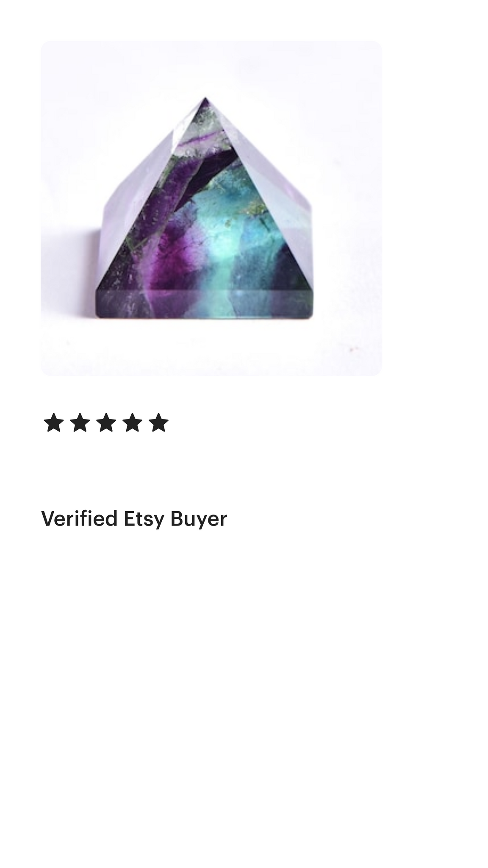Click the fifth rating star
This screenshot has height=868, width=488.
[159, 423]
